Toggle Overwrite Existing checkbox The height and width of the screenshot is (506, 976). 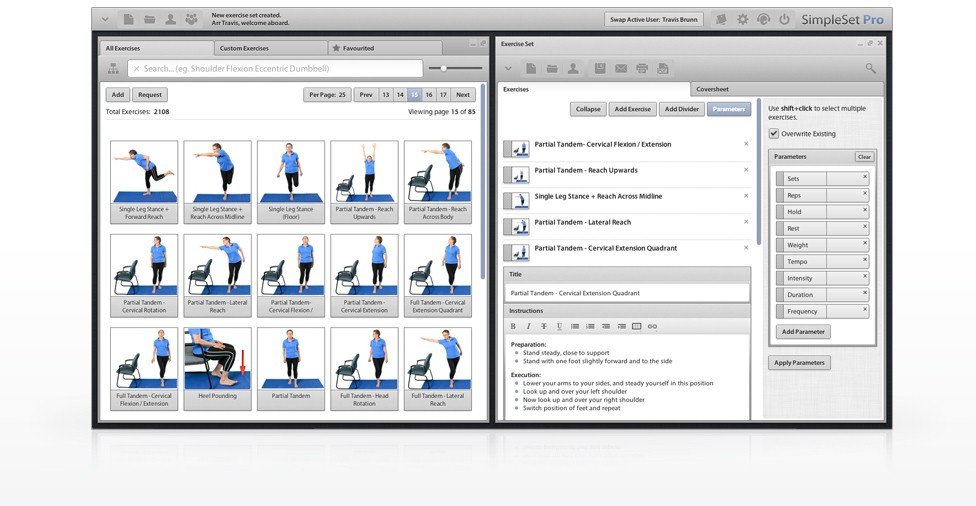(x=774, y=133)
